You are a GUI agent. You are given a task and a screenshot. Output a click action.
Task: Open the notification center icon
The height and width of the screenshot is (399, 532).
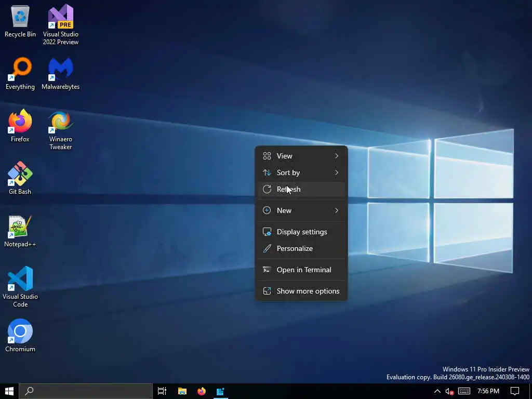[515, 391]
